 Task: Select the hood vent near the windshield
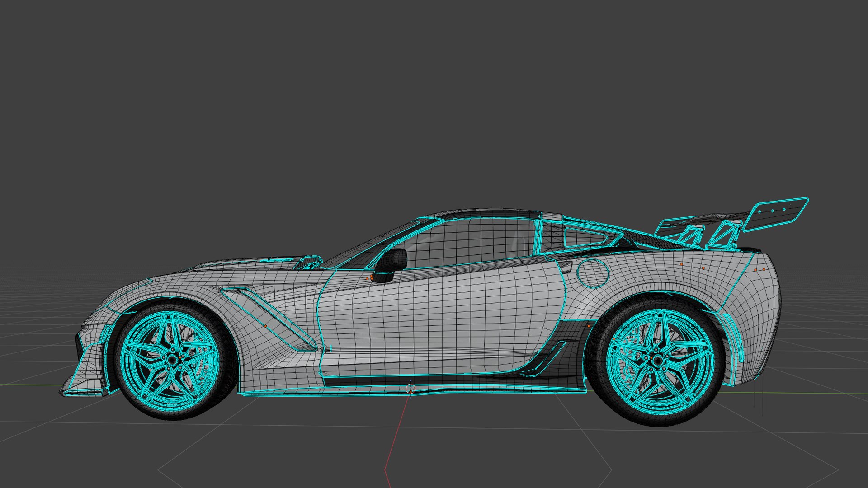310,262
